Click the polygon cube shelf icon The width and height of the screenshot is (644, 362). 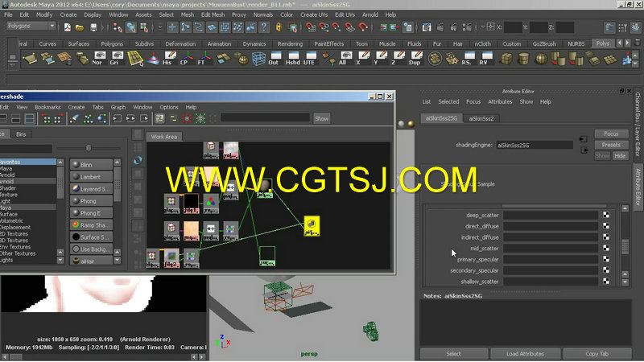pos(506,58)
